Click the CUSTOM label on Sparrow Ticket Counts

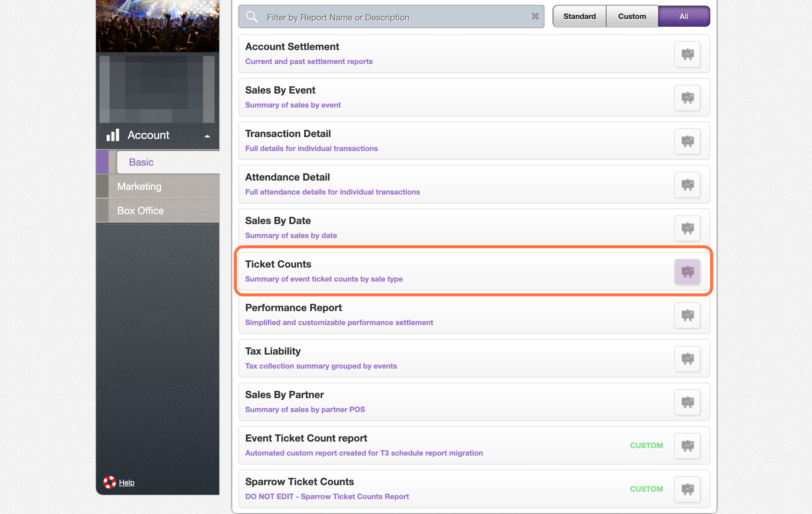(646, 489)
